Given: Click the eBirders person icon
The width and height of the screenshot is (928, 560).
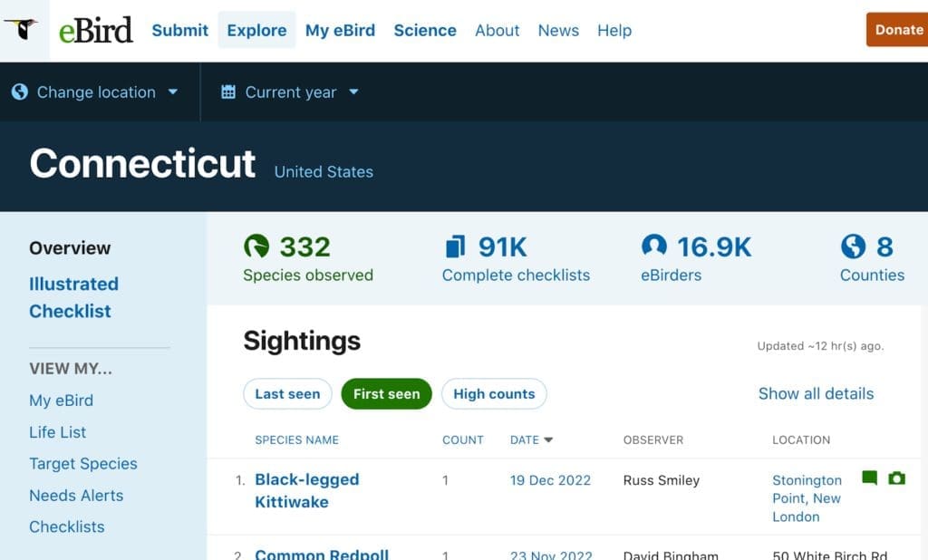Looking at the screenshot, I should pos(654,245).
